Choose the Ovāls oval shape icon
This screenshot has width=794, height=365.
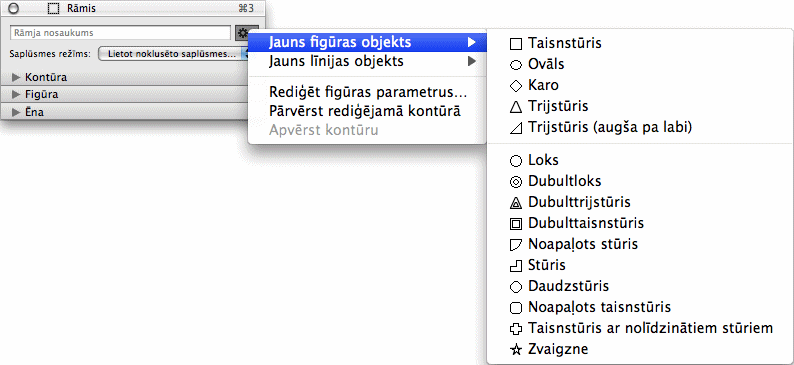515,65
